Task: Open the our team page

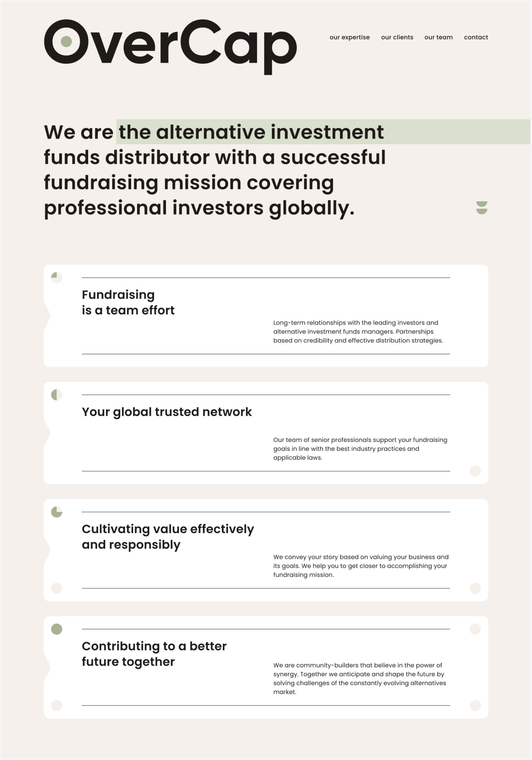Action: click(x=438, y=37)
